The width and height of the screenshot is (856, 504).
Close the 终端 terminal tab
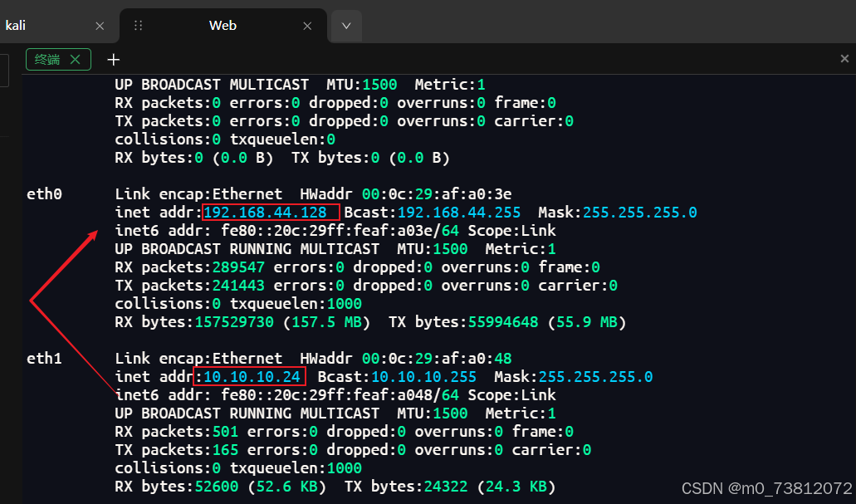(76, 59)
